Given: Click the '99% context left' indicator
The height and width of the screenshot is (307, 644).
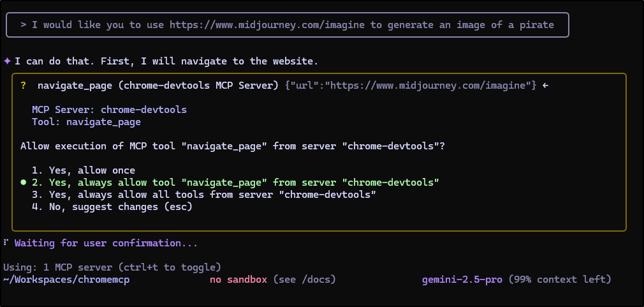Looking at the screenshot, I should 560,280.
